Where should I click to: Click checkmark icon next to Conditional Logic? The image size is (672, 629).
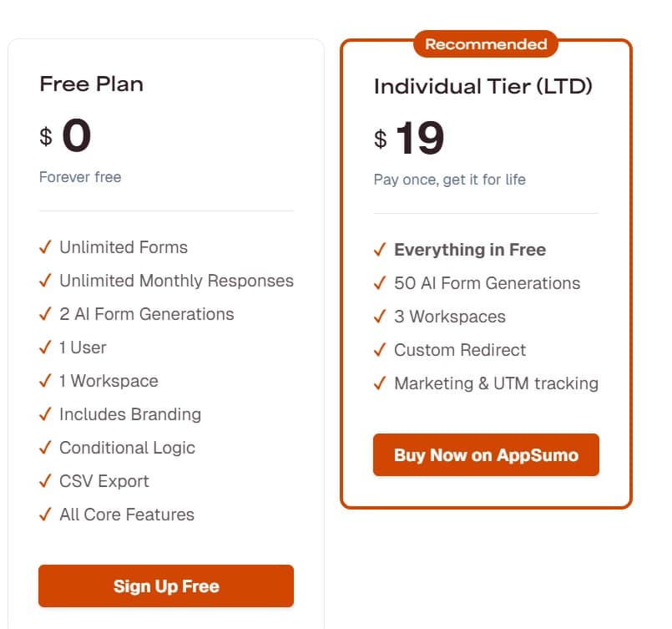46,448
